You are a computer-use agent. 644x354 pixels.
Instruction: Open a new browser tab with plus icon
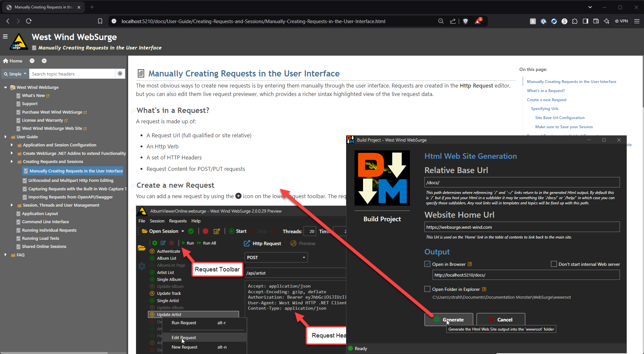92,7
